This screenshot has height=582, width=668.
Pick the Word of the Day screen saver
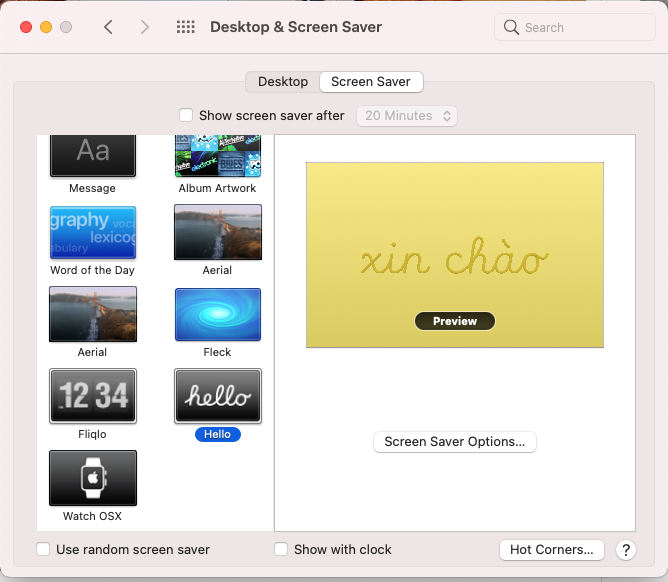(93, 233)
